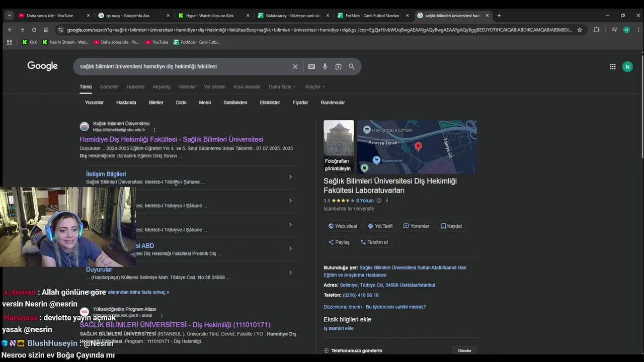
Task: Expand the ABD sitelink arrow
Action: coord(290,248)
